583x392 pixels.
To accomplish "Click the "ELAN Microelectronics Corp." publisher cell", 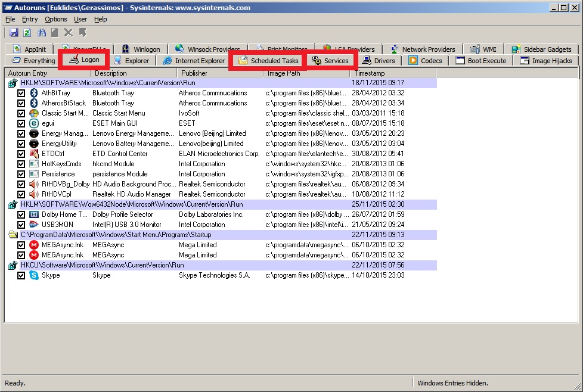I will coord(219,154).
